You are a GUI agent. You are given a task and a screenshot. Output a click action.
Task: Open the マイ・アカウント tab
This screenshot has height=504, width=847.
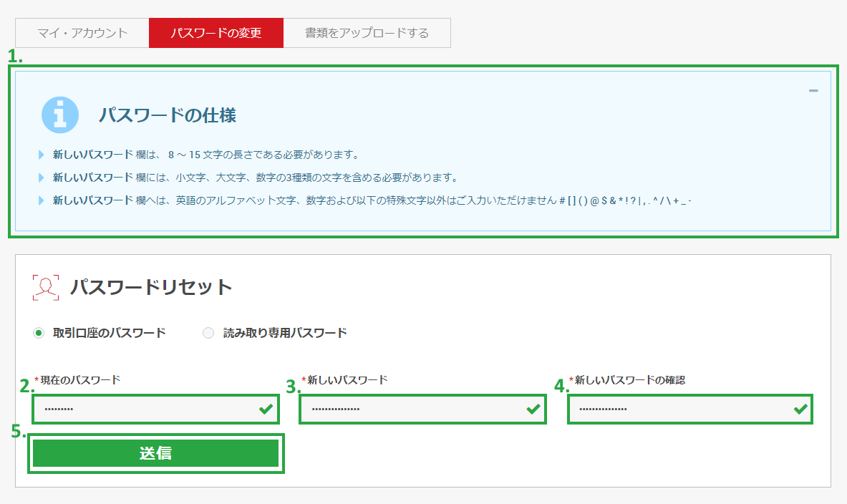82,33
